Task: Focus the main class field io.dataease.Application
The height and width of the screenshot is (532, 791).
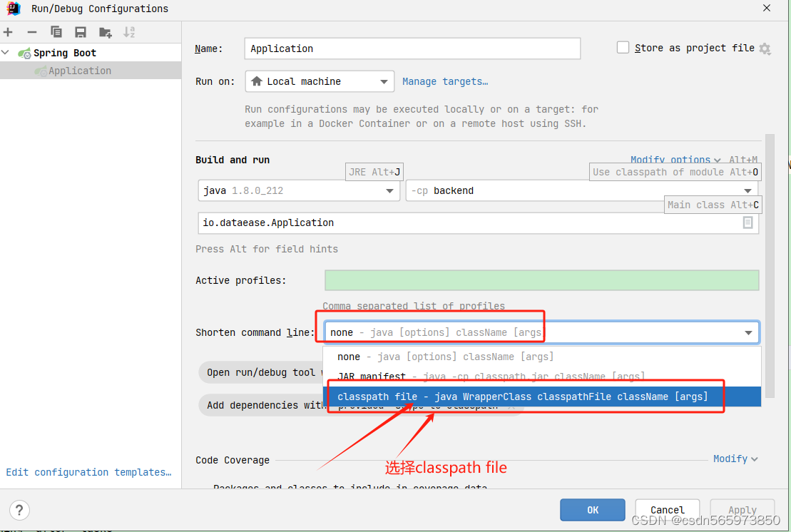Action: (x=478, y=223)
